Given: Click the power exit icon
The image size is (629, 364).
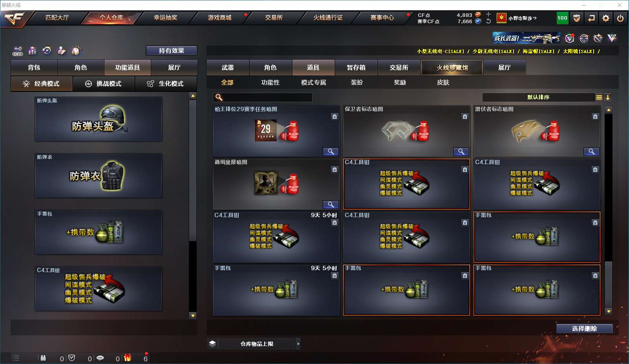Looking at the screenshot, I should click(x=620, y=18).
